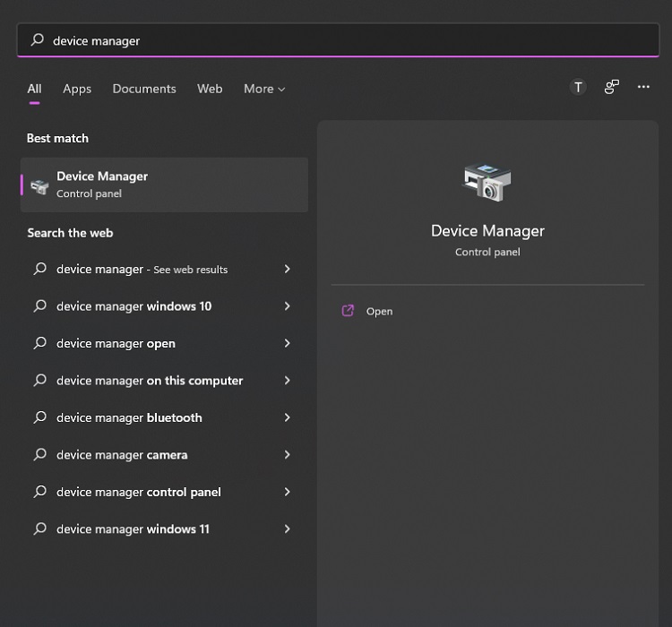This screenshot has height=627, width=672.
Task: Open the T user account icon
Action: 578,87
